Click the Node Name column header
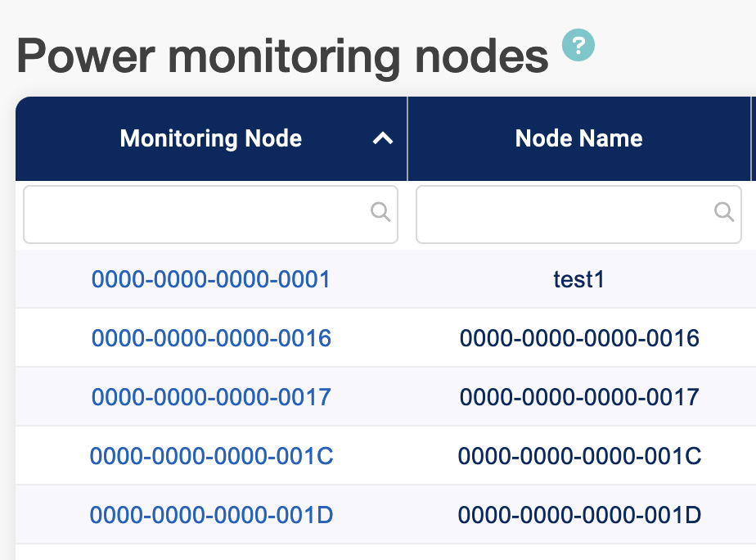756x560 pixels. (x=578, y=139)
